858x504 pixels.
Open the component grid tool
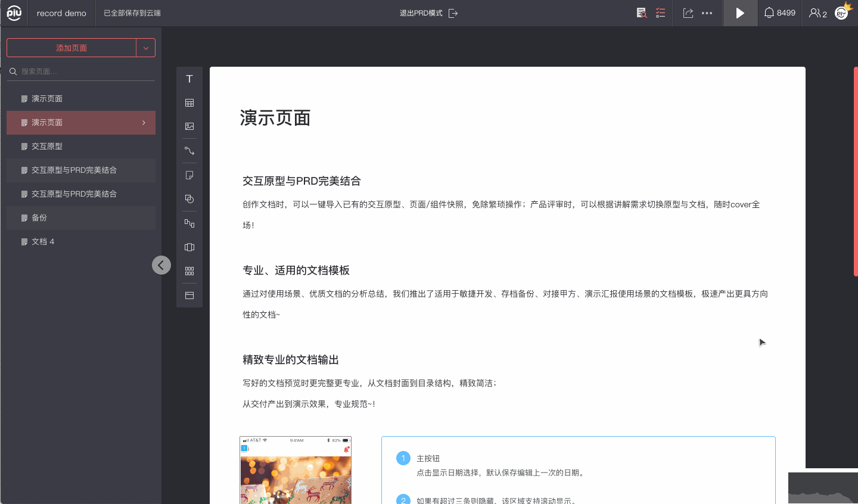tap(189, 270)
